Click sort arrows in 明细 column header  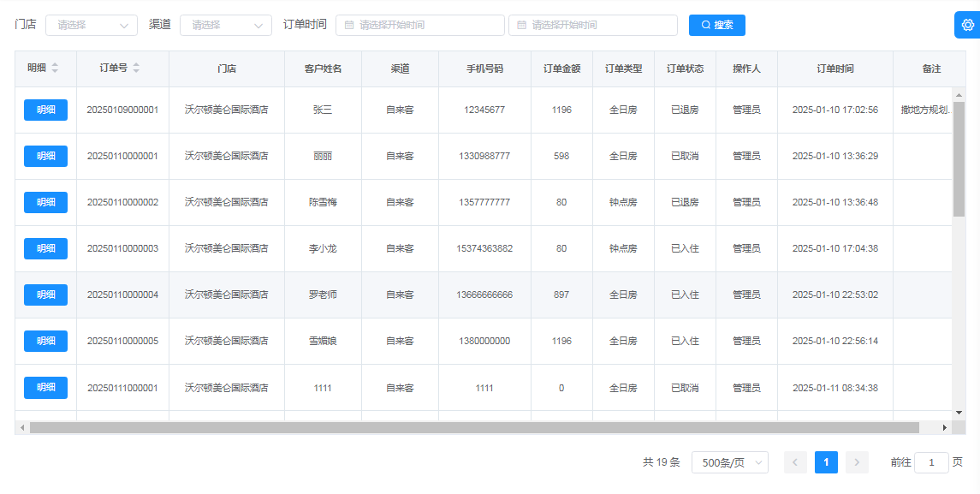click(x=56, y=68)
